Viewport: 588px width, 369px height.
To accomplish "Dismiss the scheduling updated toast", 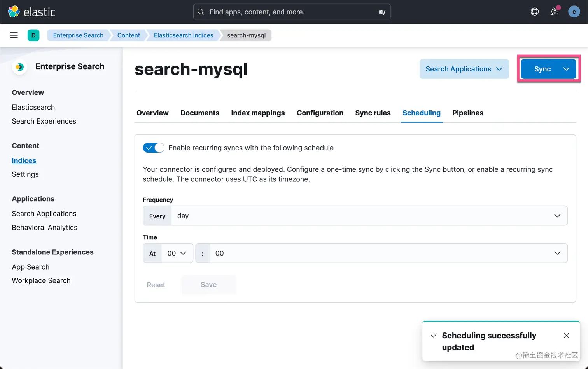I will 566,336.
